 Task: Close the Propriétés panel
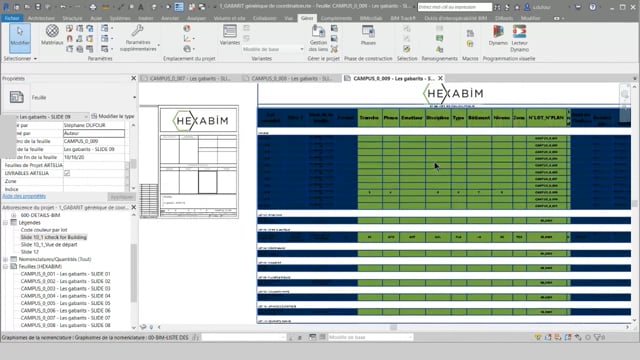coord(133,78)
